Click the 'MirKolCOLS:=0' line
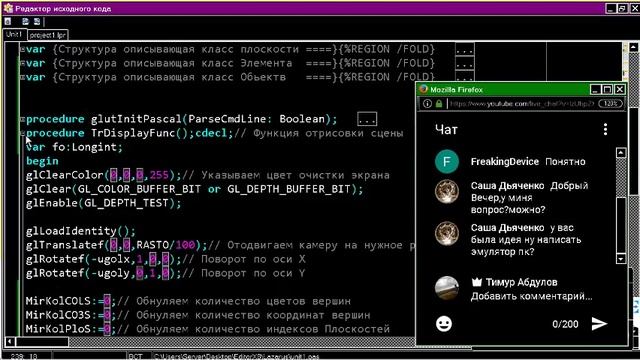640x360 pixels. [188, 301]
